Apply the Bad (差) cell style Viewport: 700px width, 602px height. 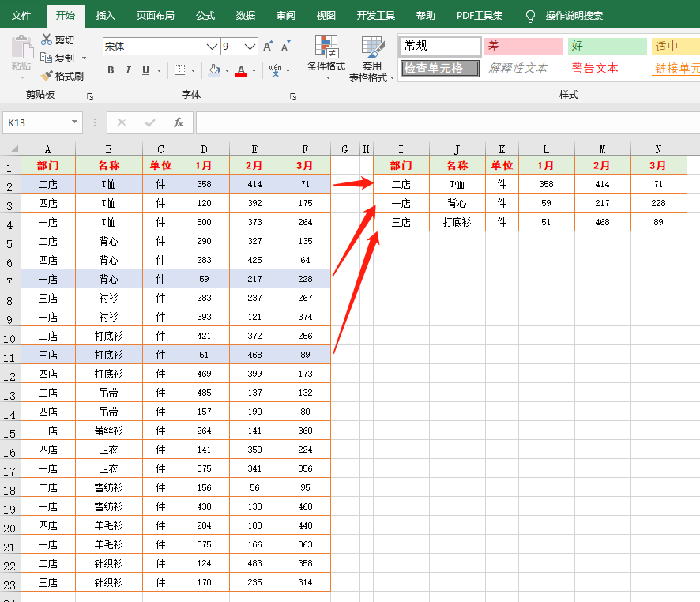(x=524, y=46)
